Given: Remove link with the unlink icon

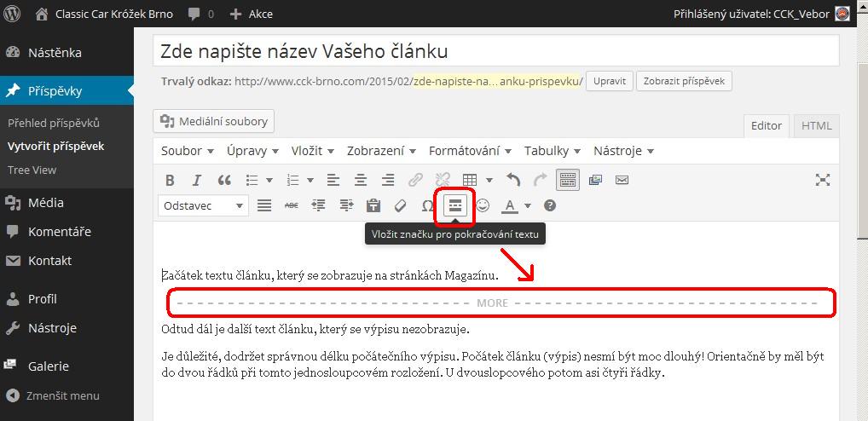Looking at the screenshot, I should [x=443, y=180].
